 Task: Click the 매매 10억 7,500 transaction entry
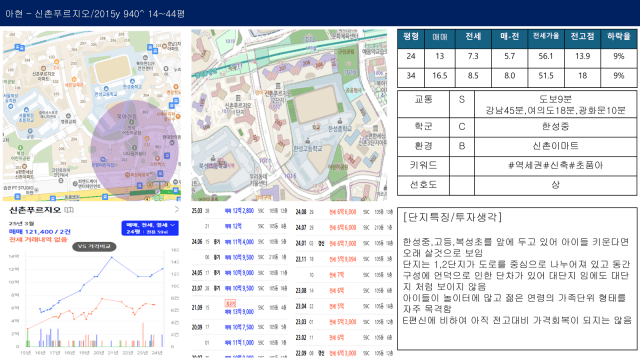point(240,327)
